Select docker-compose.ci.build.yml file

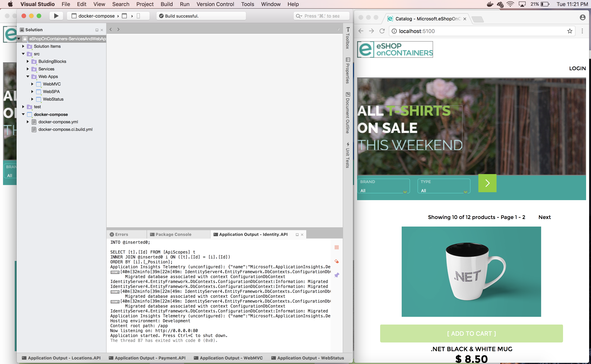[65, 130]
